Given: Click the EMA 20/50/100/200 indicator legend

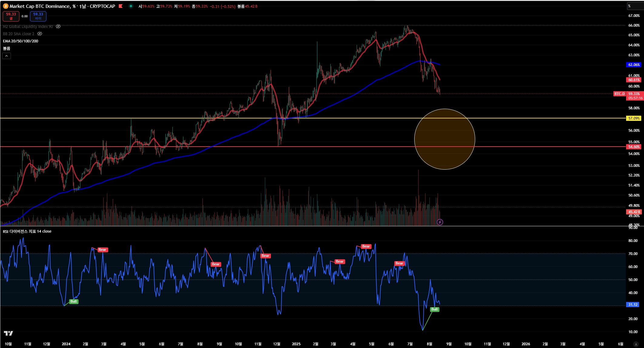Looking at the screenshot, I should point(21,41).
